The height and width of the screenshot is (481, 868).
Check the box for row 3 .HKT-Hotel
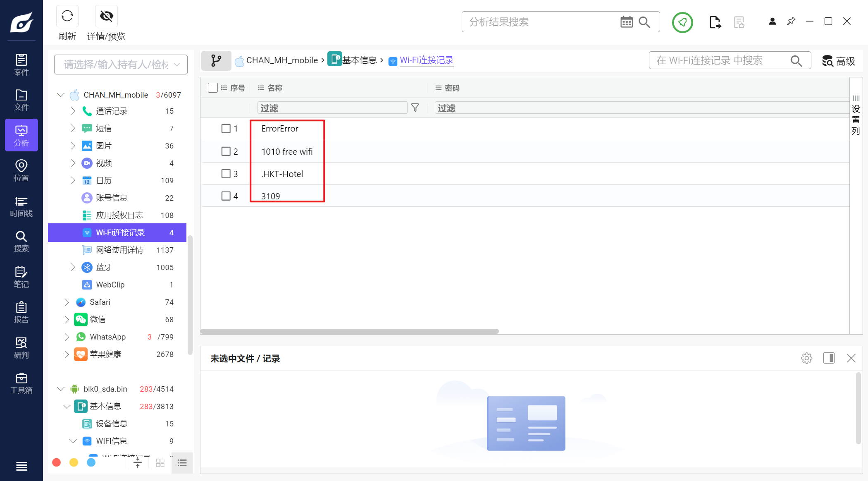coord(226,174)
